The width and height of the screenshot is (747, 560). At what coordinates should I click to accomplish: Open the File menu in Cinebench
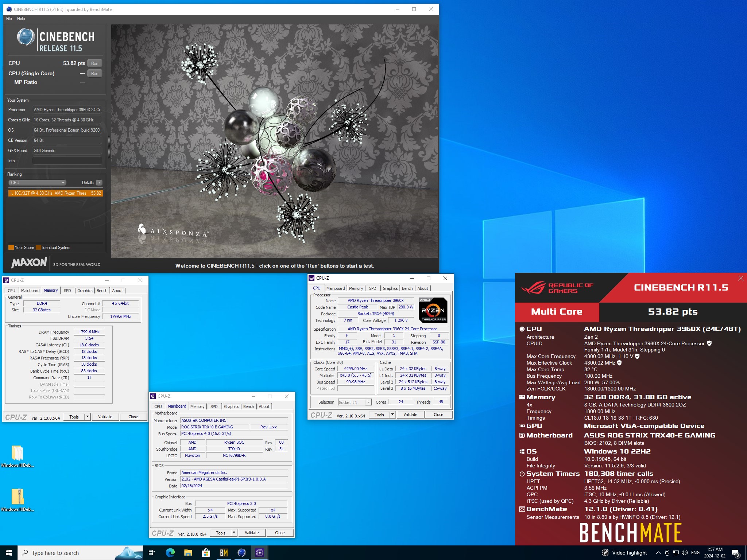[x=9, y=19]
